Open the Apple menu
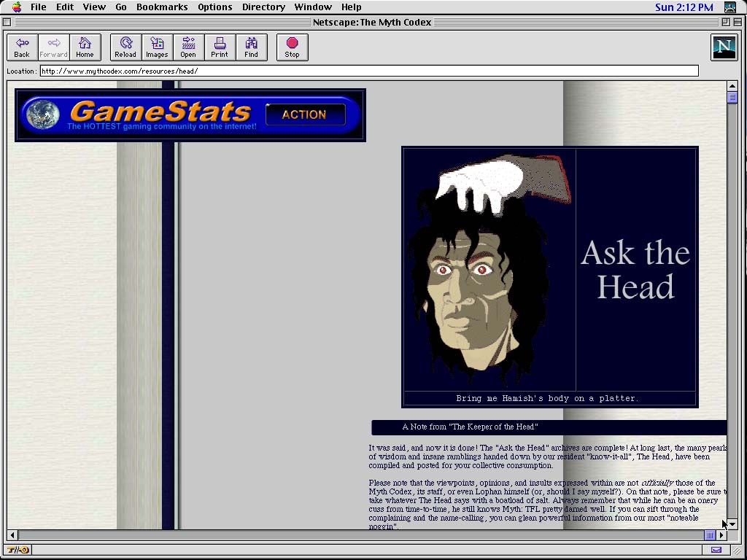747x560 pixels. [x=16, y=7]
